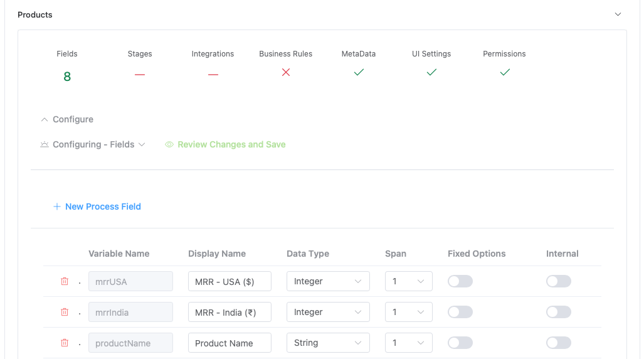The image size is (644, 359).
Task: Toggle Fixed Options for mrrIndia
Action: [x=460, y=312]
